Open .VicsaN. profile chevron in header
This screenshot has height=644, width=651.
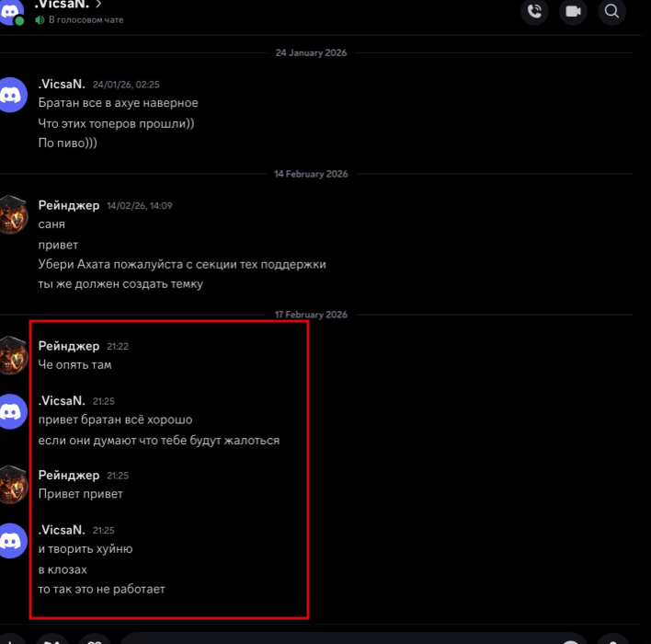pos(98,5)
